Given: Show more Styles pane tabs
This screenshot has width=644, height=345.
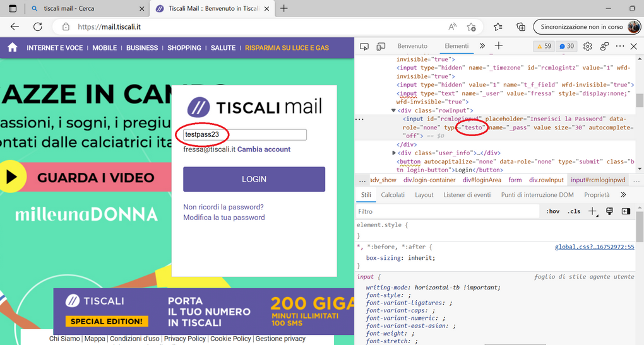Looking at the screenshot, I should click(623, 194).
